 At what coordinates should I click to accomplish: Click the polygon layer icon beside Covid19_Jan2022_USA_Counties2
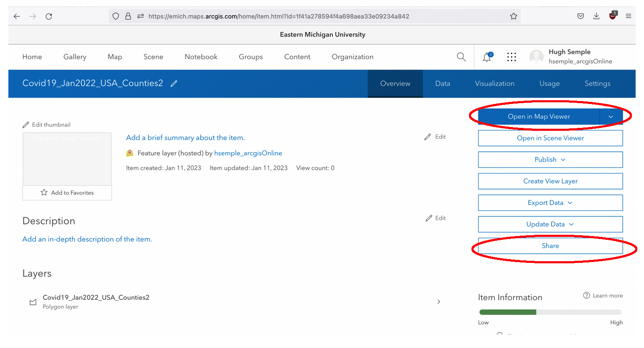click(x=33, y=302)
